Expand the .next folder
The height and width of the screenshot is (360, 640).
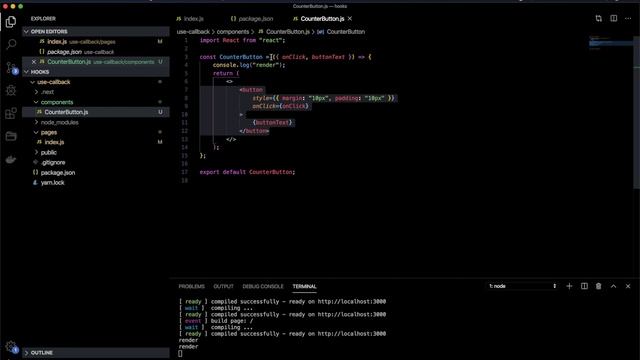point(96,92)
